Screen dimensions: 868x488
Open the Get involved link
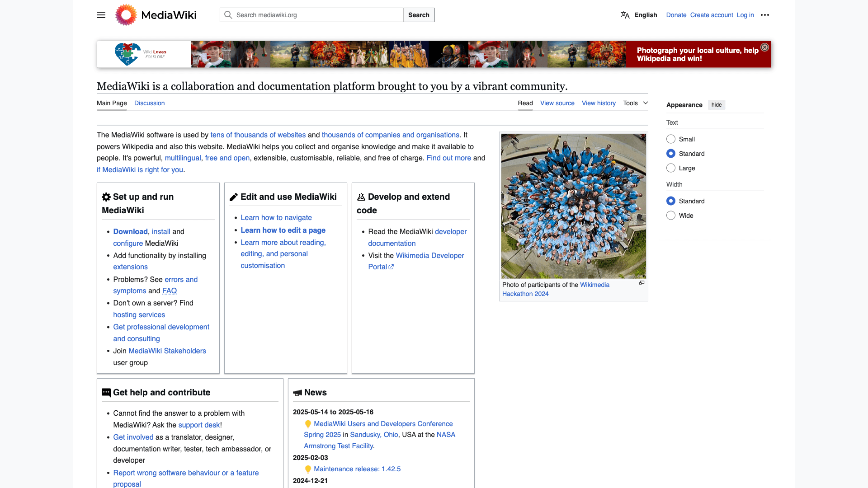point(133,437)
